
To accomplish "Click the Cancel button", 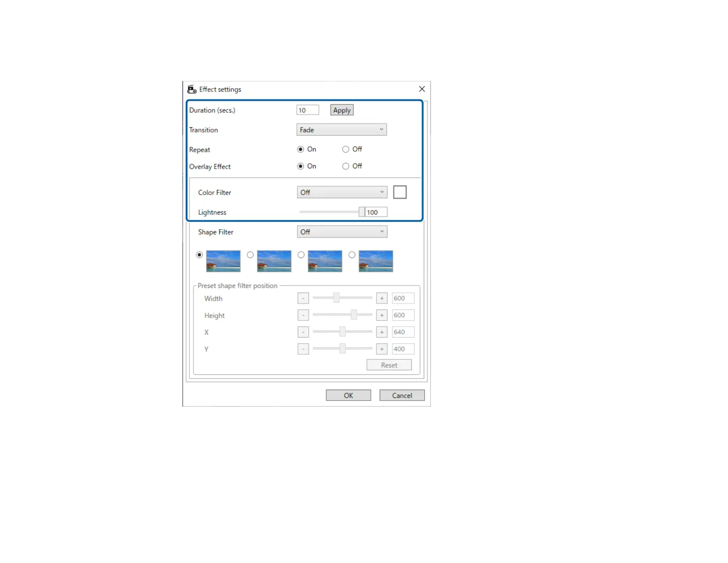I will (x=402, y=396).
